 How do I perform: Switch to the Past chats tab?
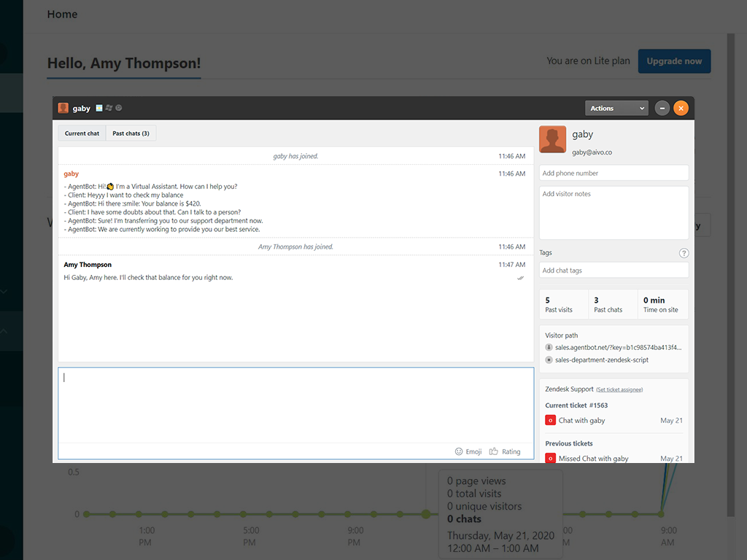pos(131,133)
